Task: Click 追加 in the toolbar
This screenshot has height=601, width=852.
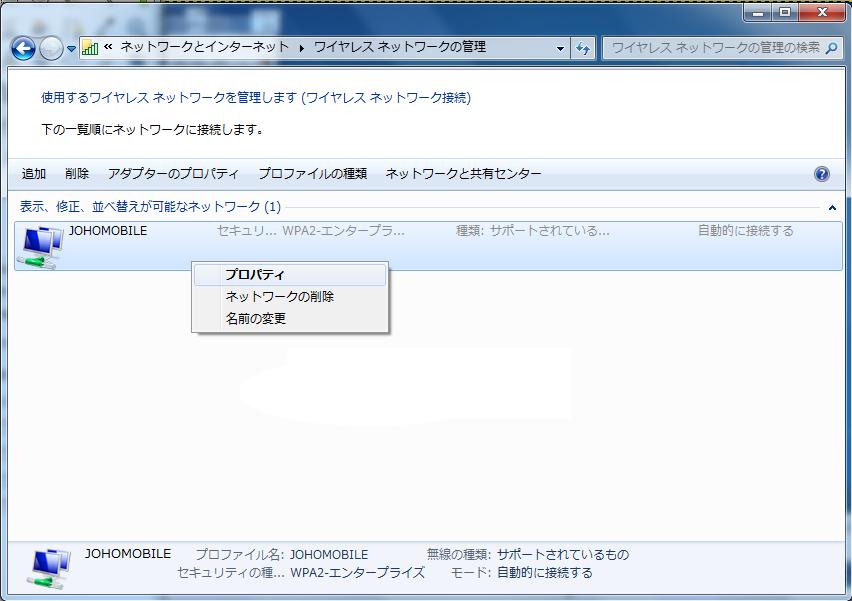Action: point(34,174)
